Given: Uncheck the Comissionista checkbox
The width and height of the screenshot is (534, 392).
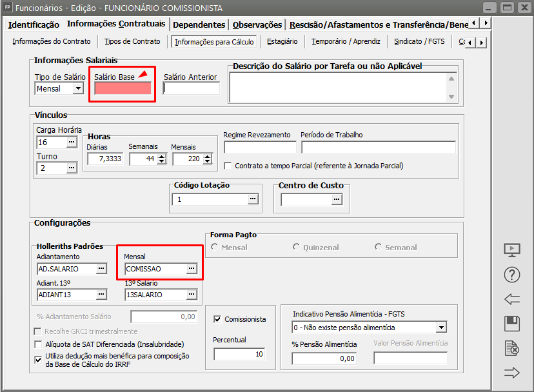Looking at the screenshot, I should point(218,319).
